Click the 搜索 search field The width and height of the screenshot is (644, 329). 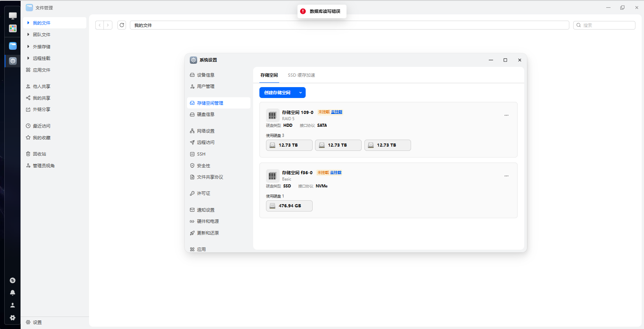point(604,25)
